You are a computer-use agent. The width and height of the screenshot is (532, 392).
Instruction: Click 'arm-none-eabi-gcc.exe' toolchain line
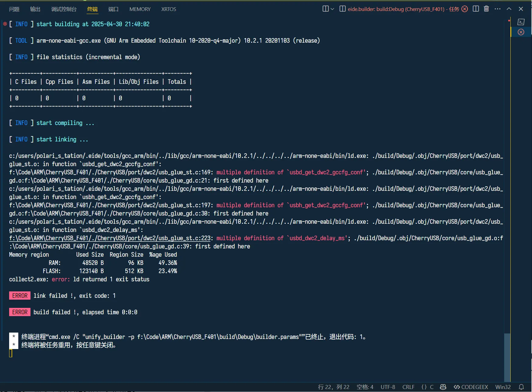point(178,41)
